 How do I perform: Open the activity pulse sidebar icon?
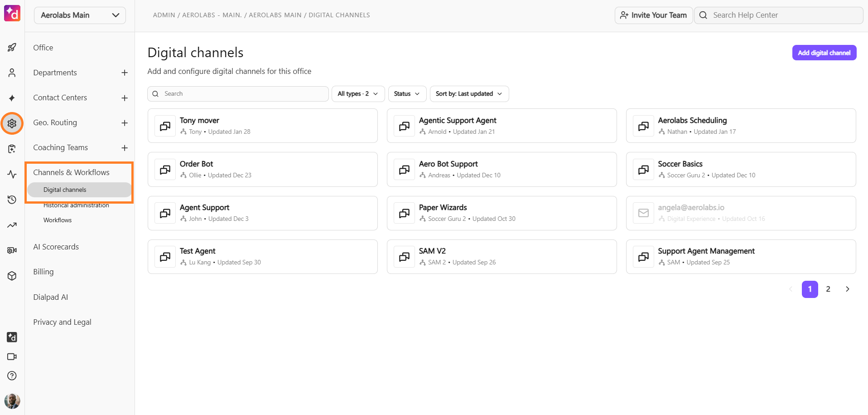pos(12,174)
